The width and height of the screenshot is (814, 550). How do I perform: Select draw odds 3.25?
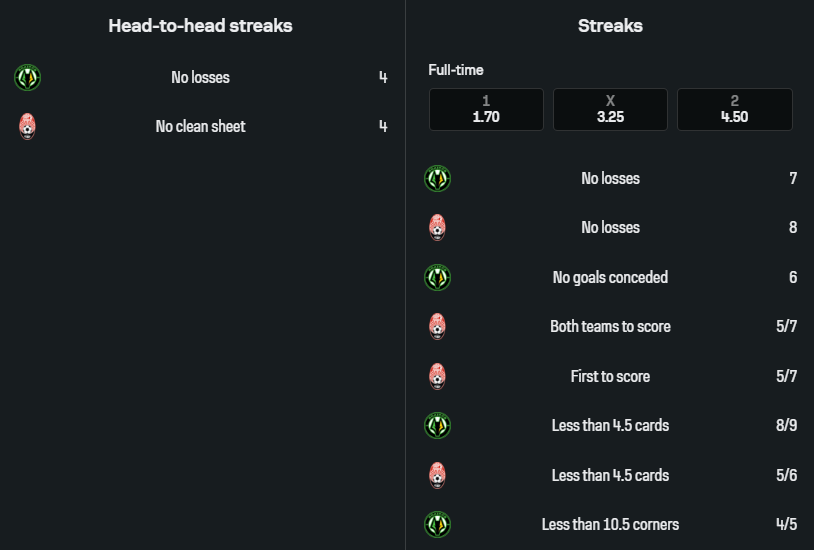pos(610,109)
